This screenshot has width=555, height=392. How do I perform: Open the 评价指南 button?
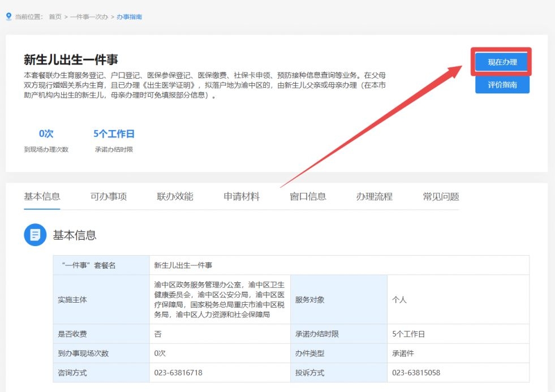click(502, 84)
